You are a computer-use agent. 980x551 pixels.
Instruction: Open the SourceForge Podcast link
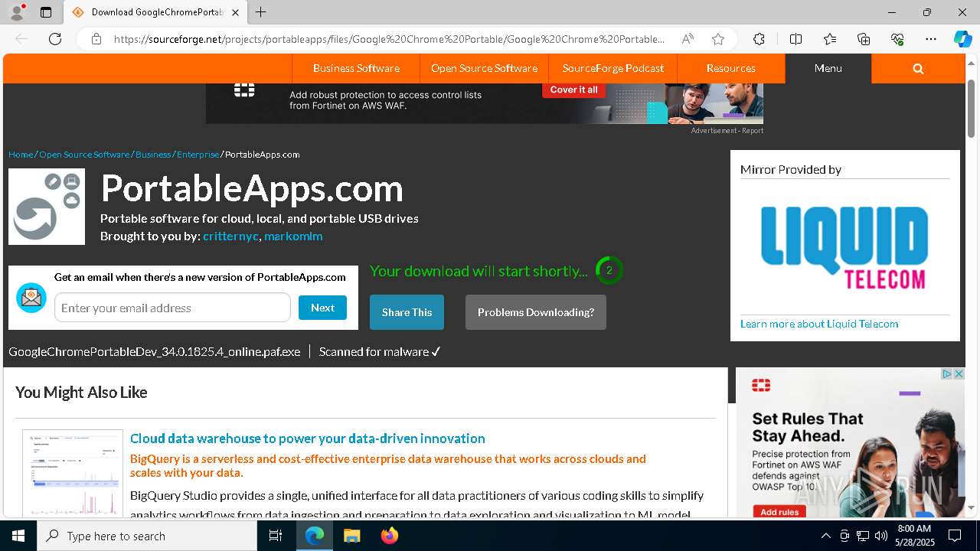[613, 68]
